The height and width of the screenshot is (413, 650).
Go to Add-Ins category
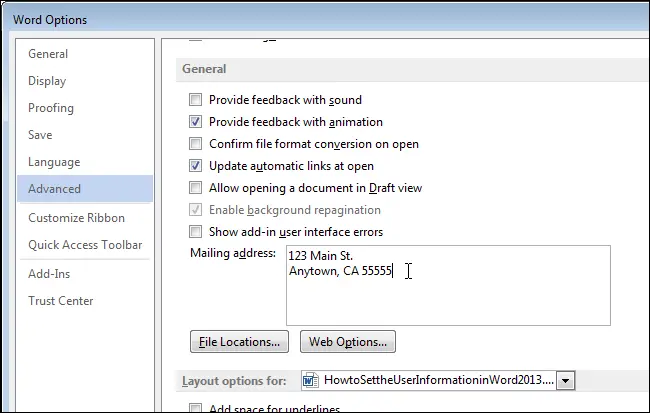click(49, 274)
